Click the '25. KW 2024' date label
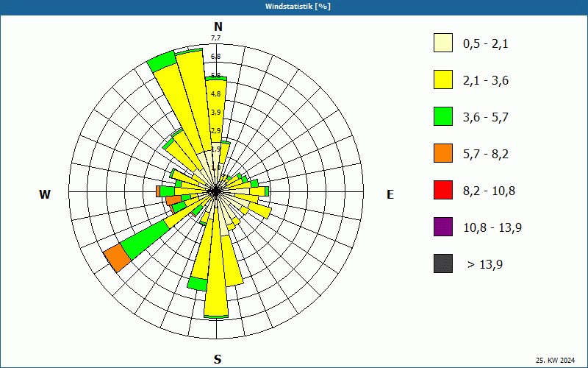This screenshot has height=368, width=588. tap(555, 360)
